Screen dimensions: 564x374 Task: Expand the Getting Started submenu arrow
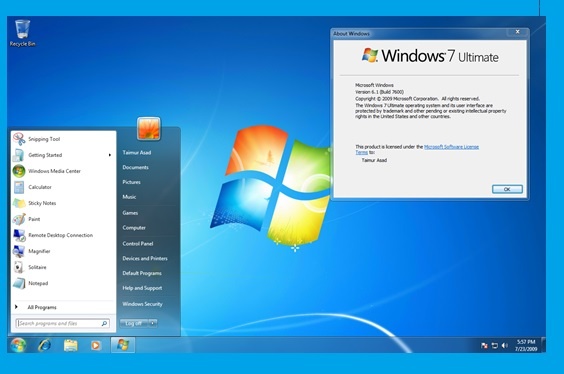(110, 155)
